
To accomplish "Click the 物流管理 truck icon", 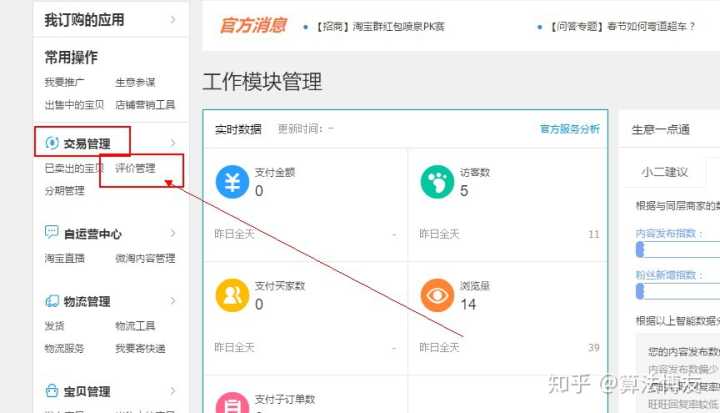I will [52, 301].
